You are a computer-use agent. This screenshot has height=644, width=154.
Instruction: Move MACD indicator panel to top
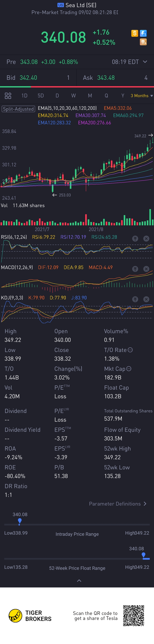pos(135,269)
